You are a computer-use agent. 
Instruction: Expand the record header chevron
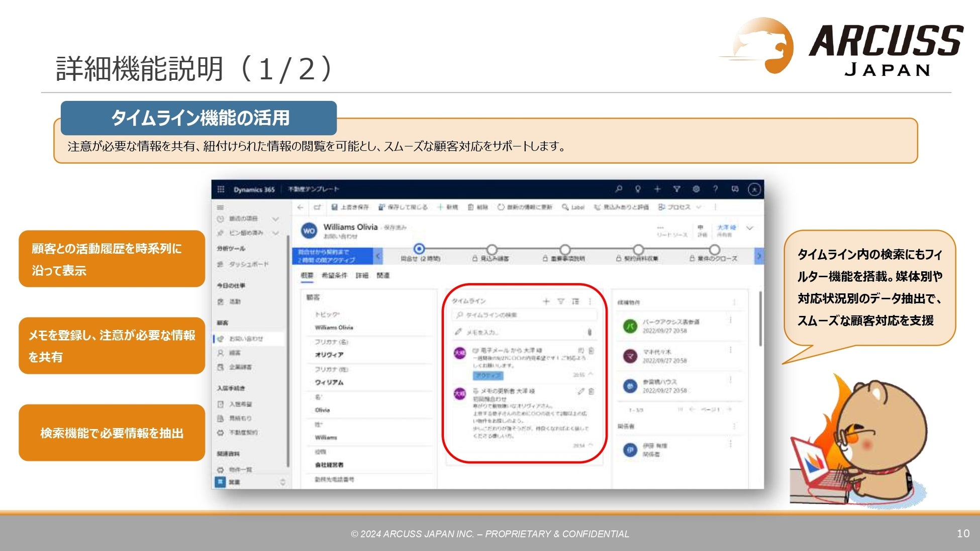coord(750,228)
